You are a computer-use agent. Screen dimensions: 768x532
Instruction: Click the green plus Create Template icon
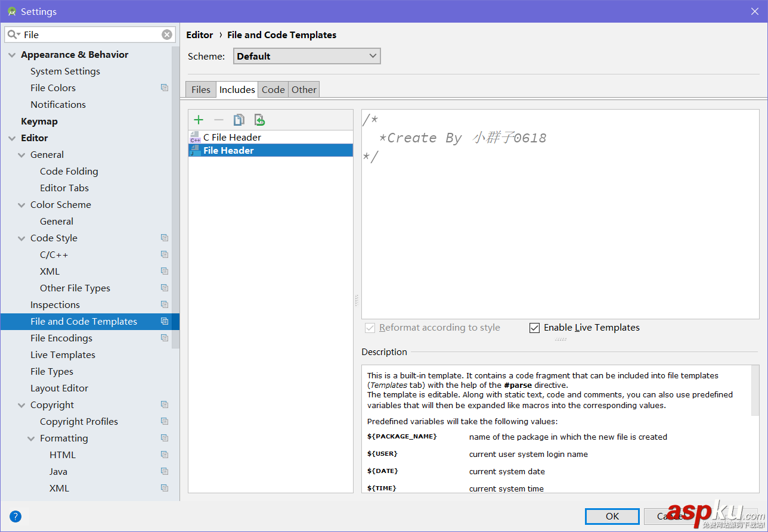tap(199, 120)
